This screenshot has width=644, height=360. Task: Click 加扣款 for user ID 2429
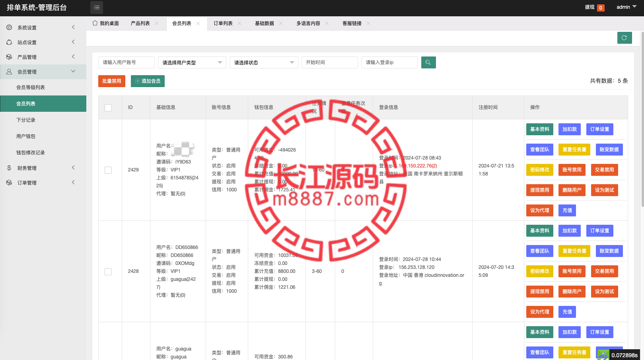click(570, 129)
